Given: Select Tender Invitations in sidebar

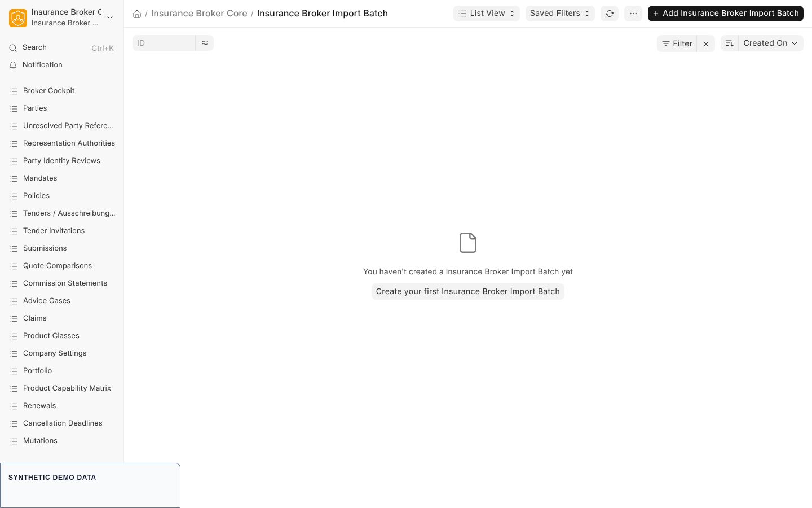Looking at the screenshot, I should click(61, 231).
